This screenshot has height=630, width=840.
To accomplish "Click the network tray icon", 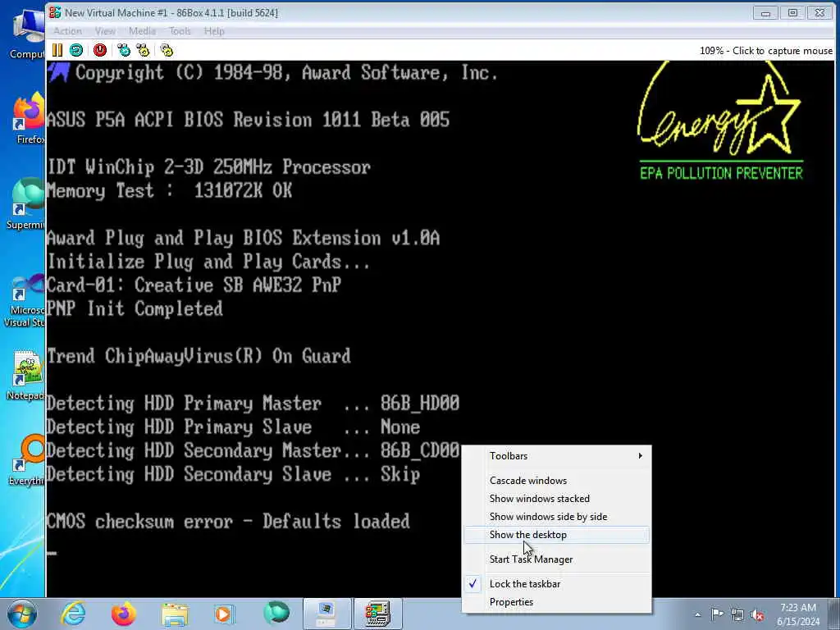I will click(737, 615).
